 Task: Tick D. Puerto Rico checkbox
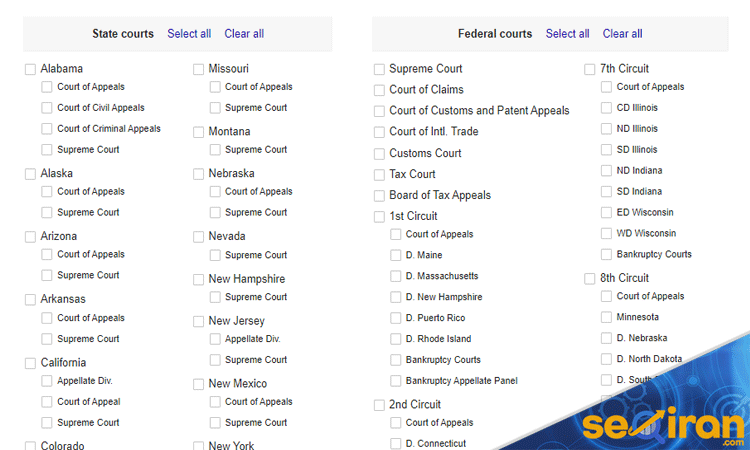tap(396, 318)
